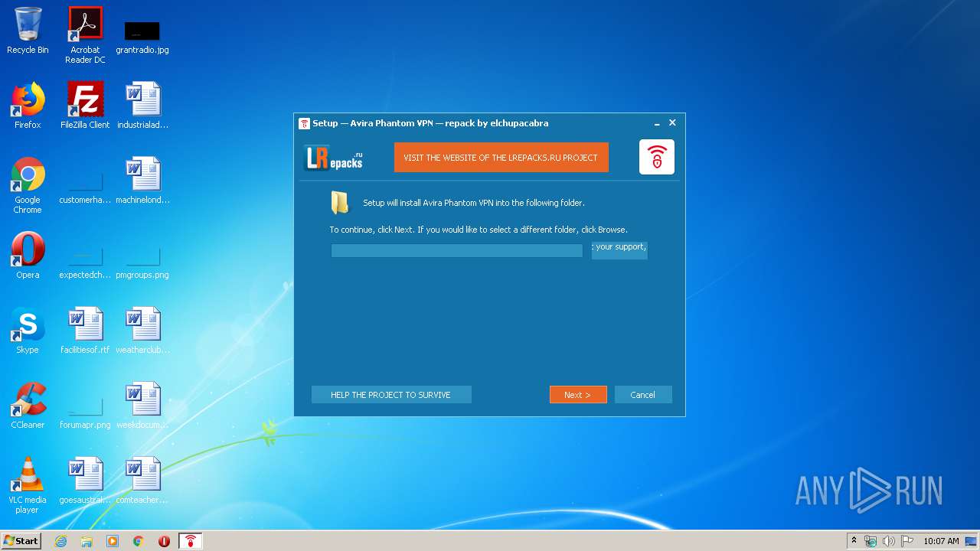Launch Acrobat Reader DC shortcut
This screenshot has height=551, width=980.
85,35
